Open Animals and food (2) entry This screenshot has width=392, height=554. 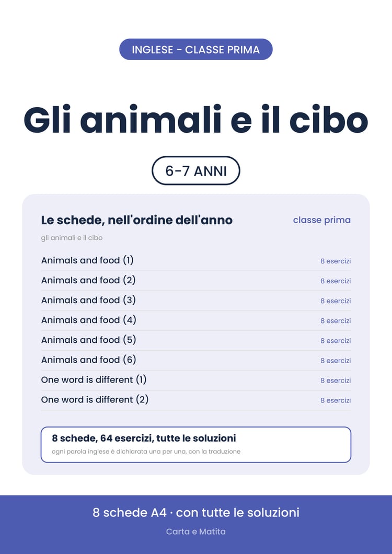pyautogui.click(x=196, y=281)
